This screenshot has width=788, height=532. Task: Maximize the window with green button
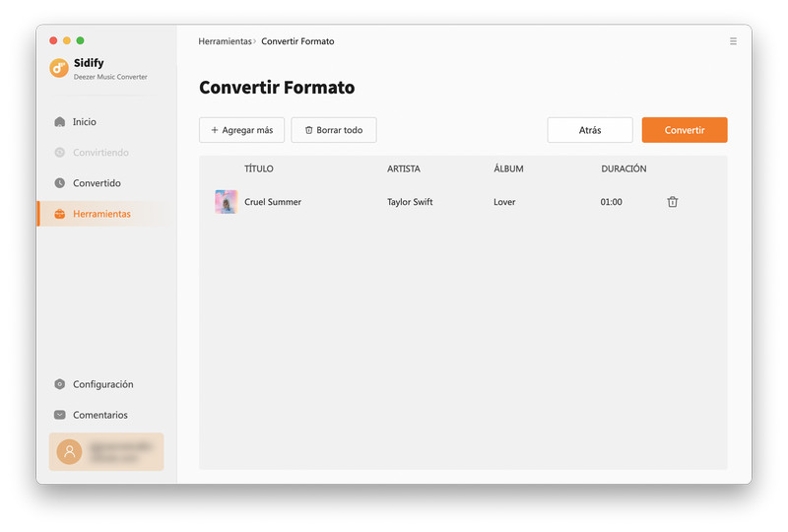pos(81,40)
